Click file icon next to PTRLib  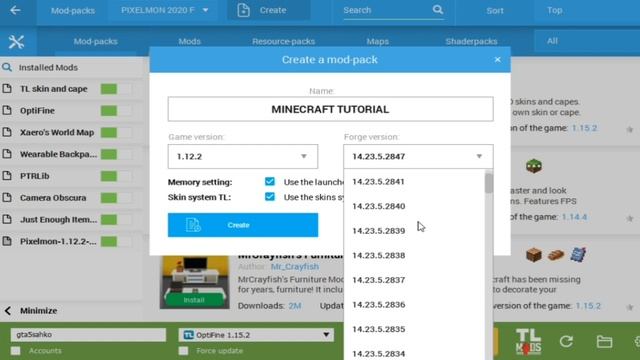(7, 176)
